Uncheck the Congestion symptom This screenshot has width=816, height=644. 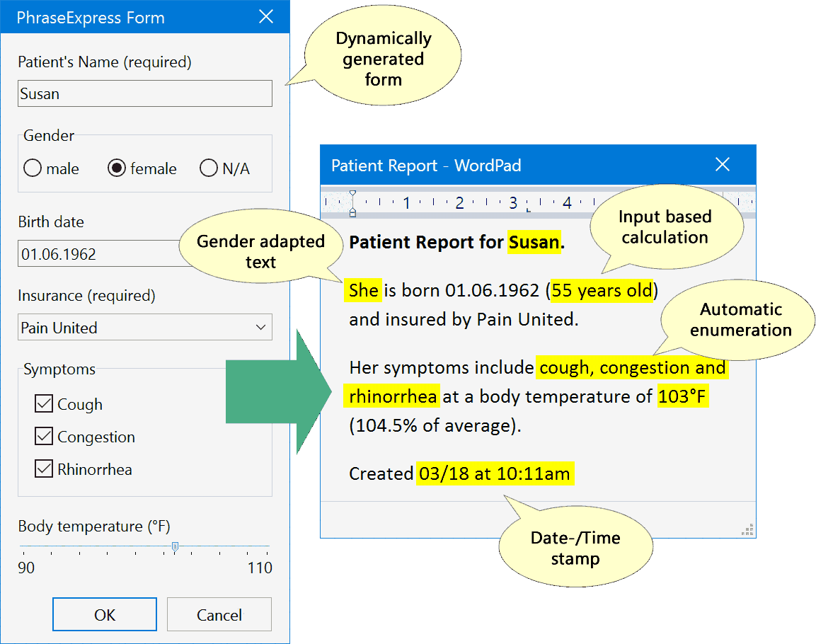[43, 436]
